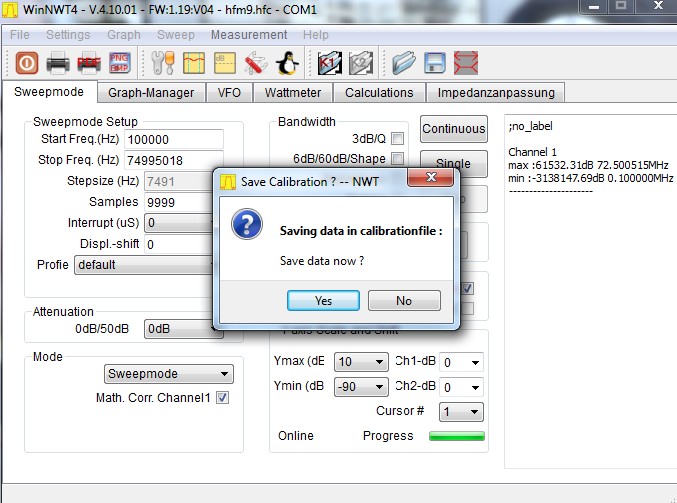Open the Ch2-dB dropdown

[461, 387]
